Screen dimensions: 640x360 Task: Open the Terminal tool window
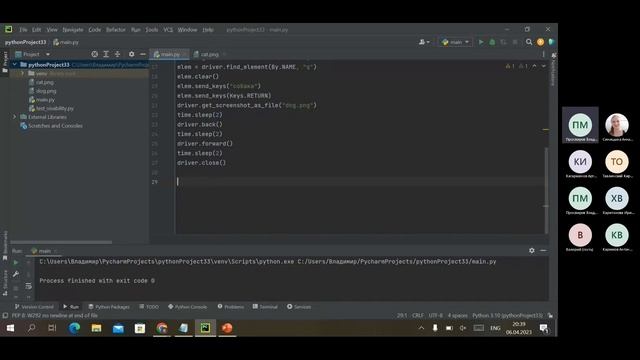265,307
